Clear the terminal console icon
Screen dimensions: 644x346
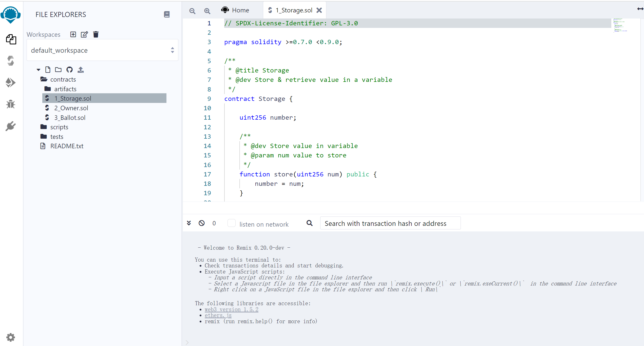tap(202, 223)
